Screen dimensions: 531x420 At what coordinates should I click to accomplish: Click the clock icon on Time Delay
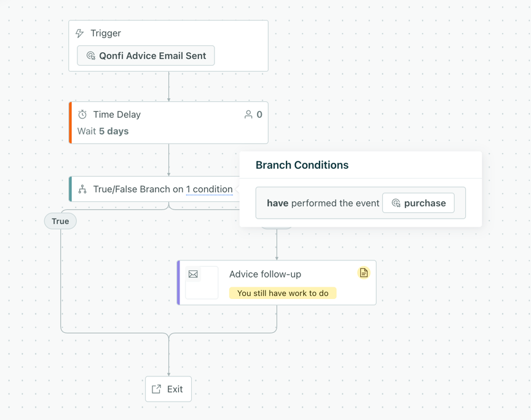[x=82, y=114]
